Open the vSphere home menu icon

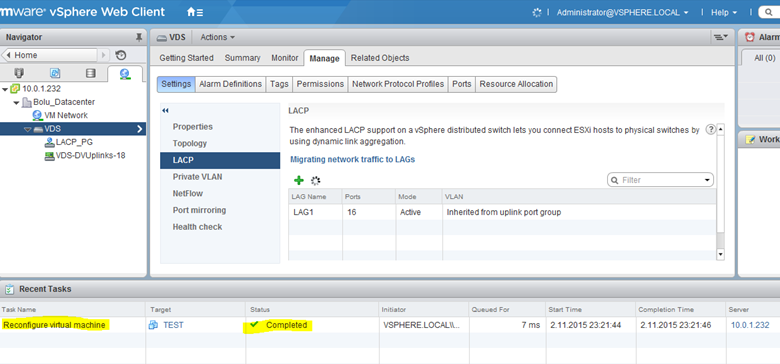tap(195, 12)
